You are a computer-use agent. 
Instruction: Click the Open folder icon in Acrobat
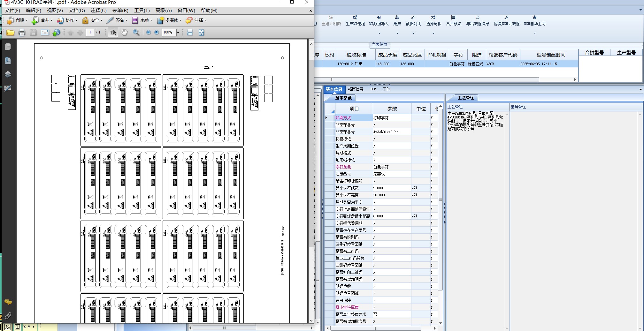10,33
